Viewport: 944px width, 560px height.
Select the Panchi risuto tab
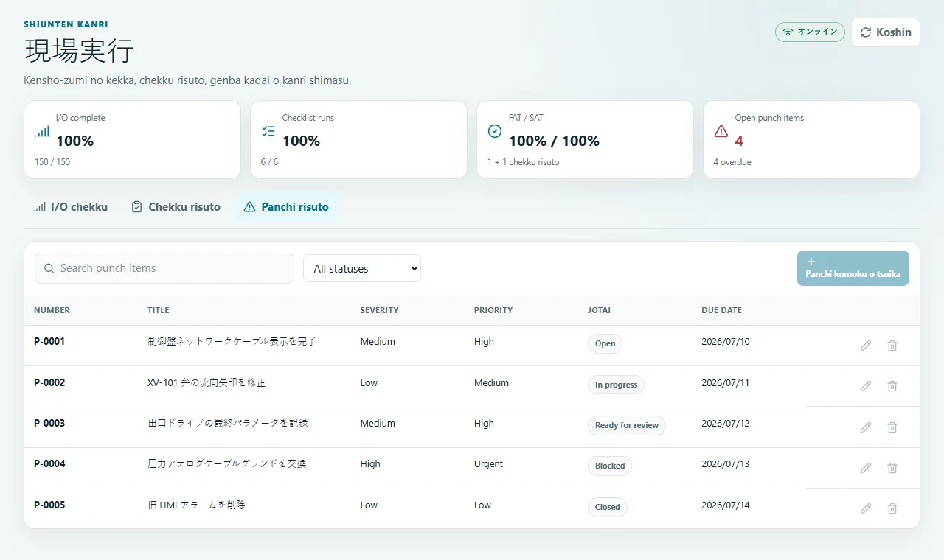pos(286,207)
